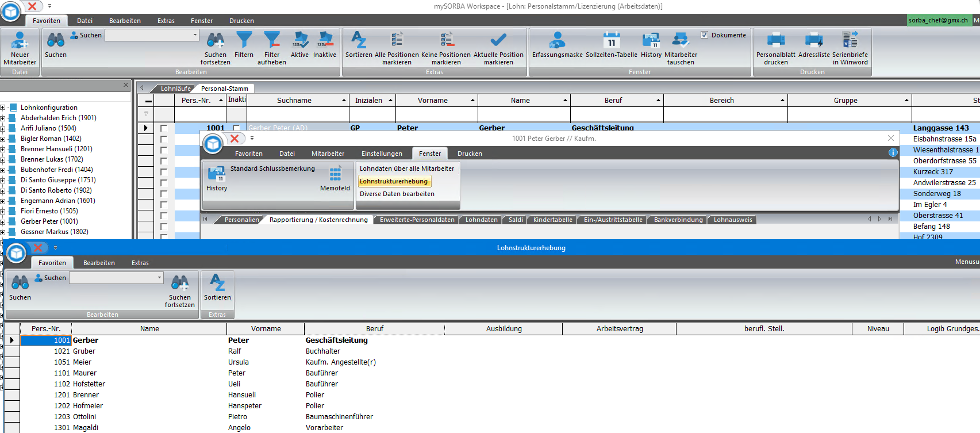The image size is (980, 433).
Task: Open Lohndaten tab in employee window
Action: (x=481, y=220)
